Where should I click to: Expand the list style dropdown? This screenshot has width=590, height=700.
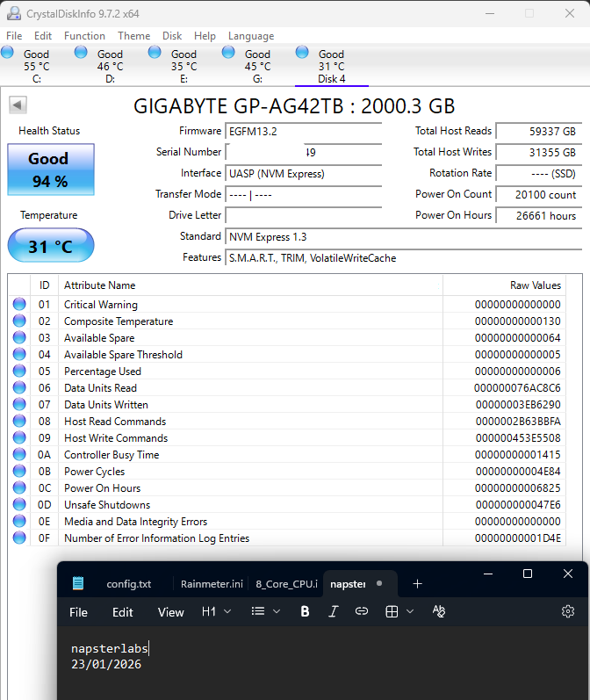tap(265, 611)
